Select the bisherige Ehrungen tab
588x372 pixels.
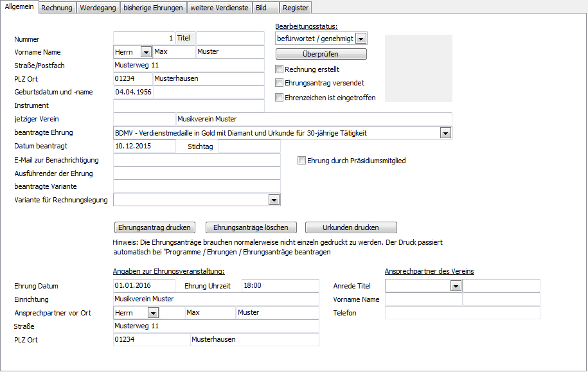(152, 8)
